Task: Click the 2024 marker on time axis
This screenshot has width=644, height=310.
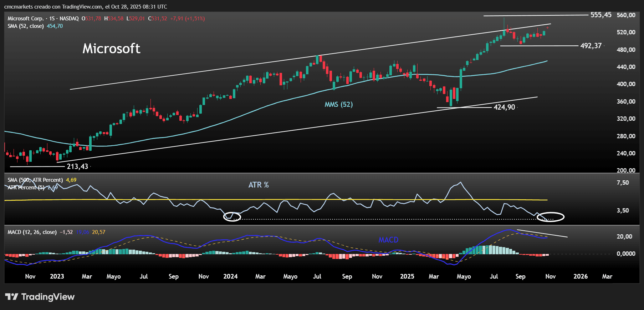Action: (x=230, y=276)
